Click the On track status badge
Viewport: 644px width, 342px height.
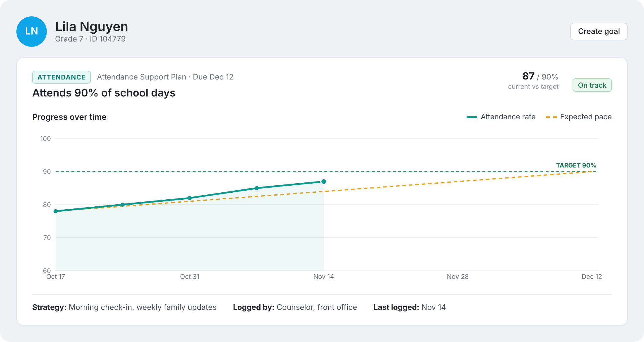592,85
